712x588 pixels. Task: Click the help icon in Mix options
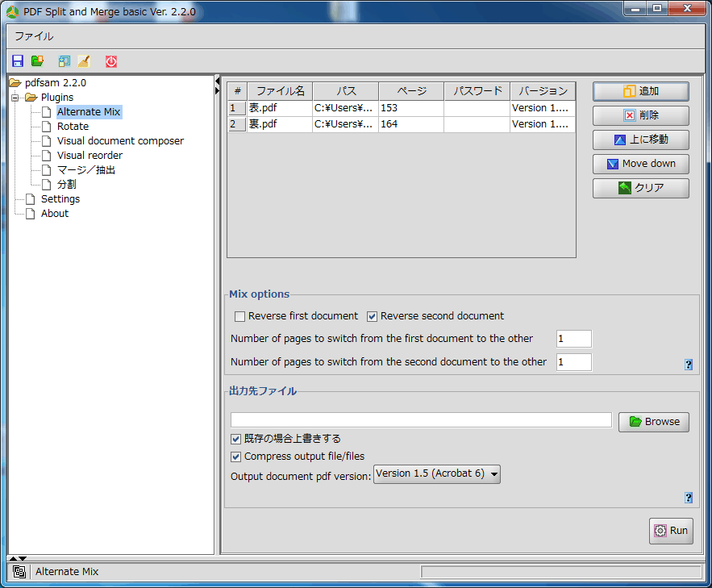click(689, 365)
